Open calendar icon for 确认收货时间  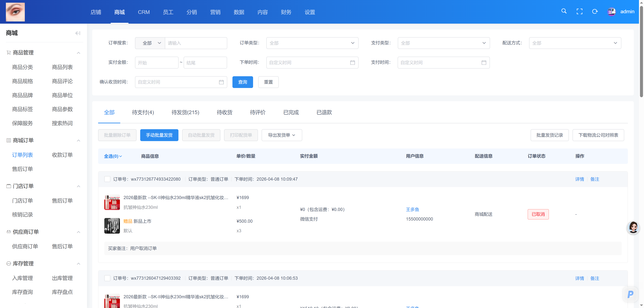tap(221, 82)
